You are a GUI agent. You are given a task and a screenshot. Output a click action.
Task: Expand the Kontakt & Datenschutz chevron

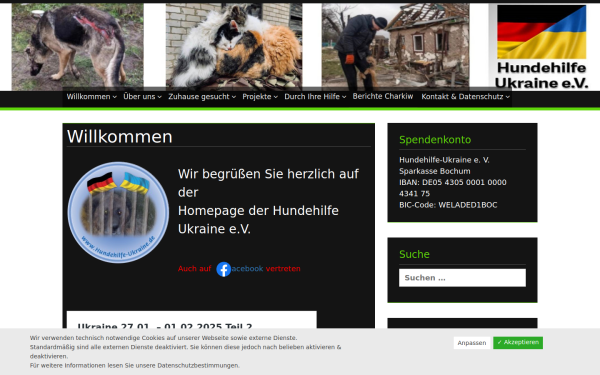click(x=507, y=97)
